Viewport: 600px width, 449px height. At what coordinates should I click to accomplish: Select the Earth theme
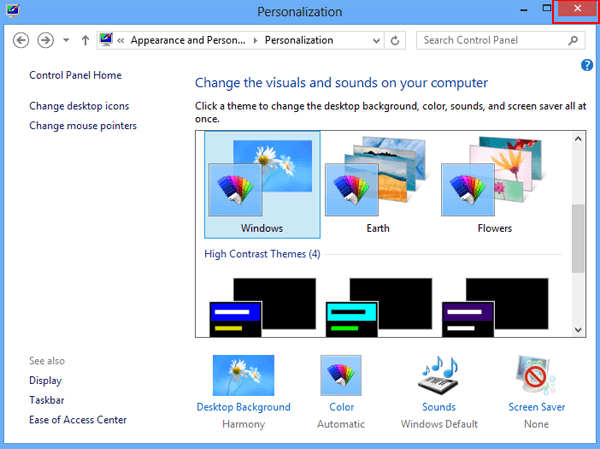click(x=378, y=185)
